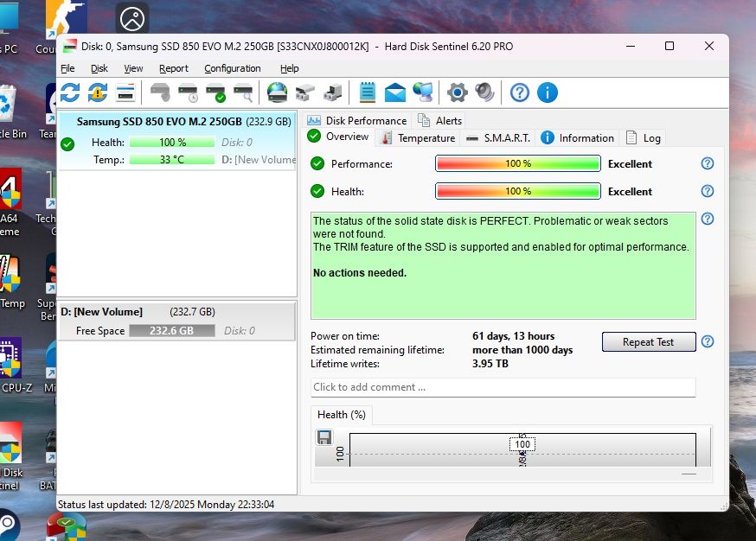756x541 pixels.
Task: Click the 232.6 GB free space bar
Action: tap(171, 331)
